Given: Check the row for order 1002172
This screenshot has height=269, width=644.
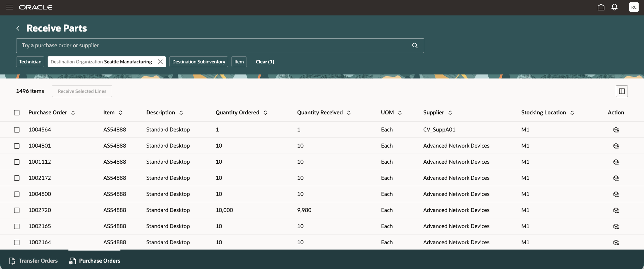Looking at the screenshot, I should coord(17,178).
